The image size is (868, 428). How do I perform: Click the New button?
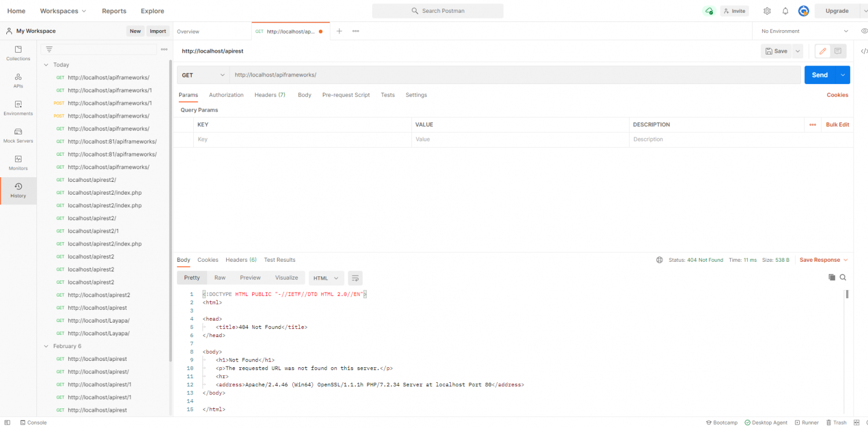pyautogui.click(x=135, y=31)
